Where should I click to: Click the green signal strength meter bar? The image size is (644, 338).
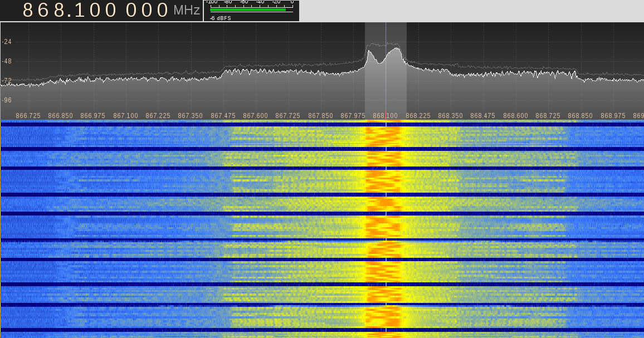(248, 9)
